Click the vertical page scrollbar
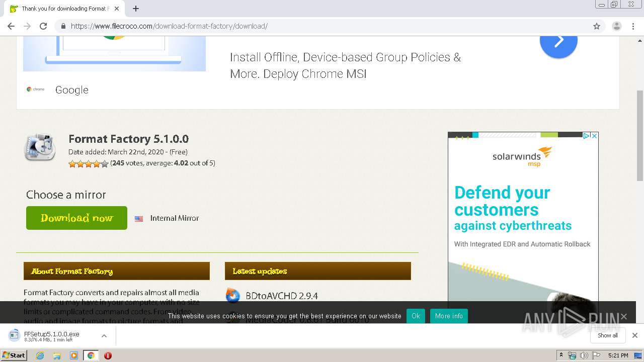This screenshot has height=362, width=644. [x=640, y=136]
